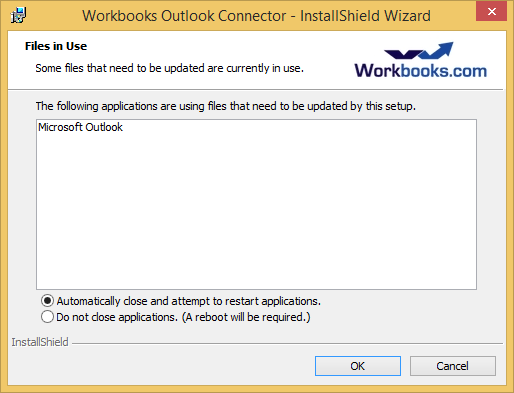
Task: Close the InstallShield Wizard window
Action: (491, 12)
